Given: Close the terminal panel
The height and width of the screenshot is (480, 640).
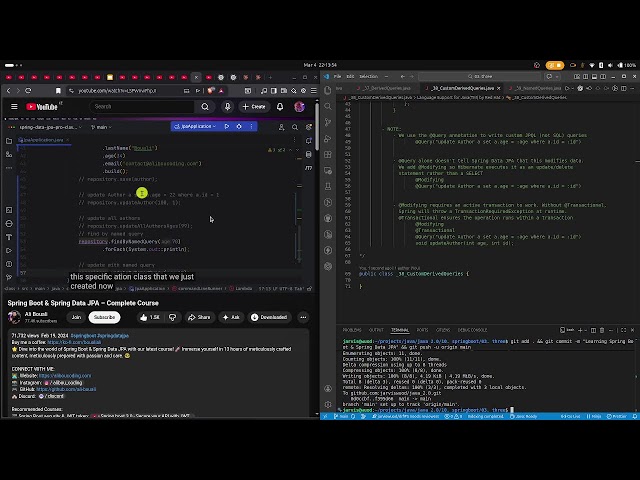Looking at the screenshot, I should 632,330.
